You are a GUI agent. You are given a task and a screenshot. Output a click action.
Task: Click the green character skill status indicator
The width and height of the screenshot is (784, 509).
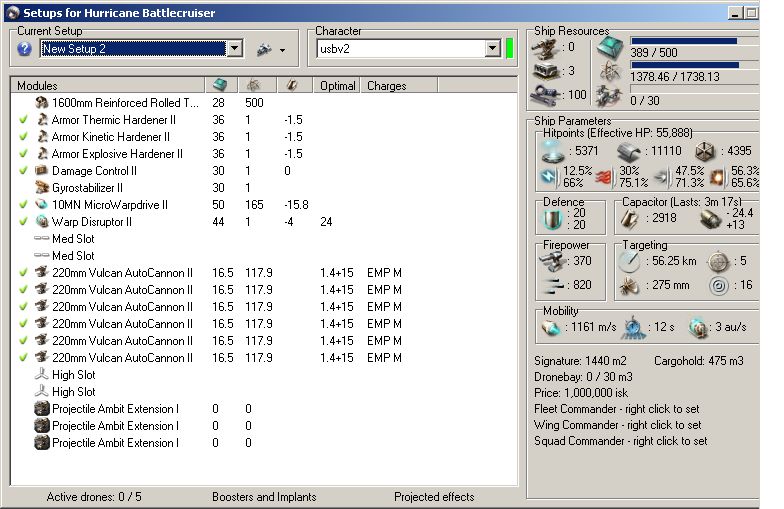(x=510, y=48)
